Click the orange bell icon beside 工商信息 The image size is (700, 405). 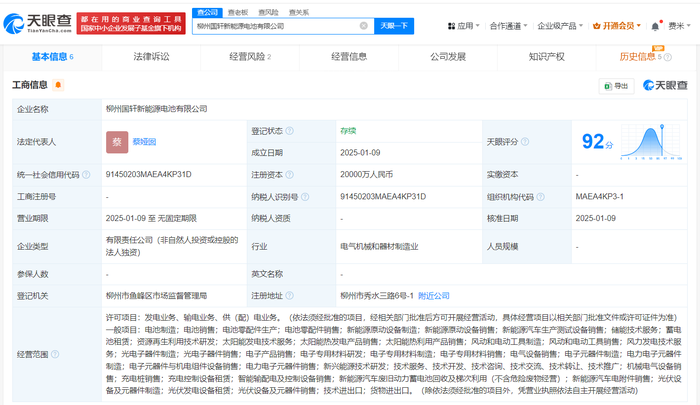(x=58, y=86)
